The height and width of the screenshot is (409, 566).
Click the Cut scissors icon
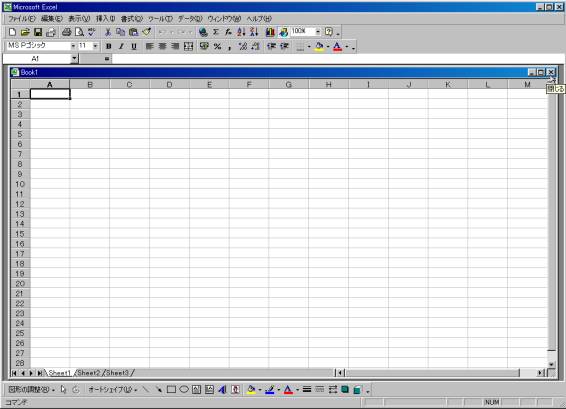pos(108,32)
